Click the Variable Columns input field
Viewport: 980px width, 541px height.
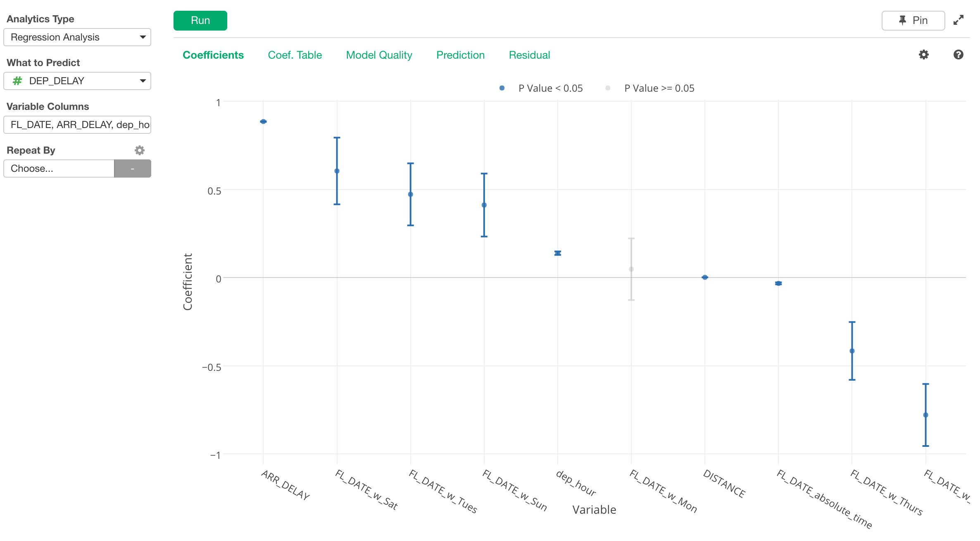click(77, 124)
